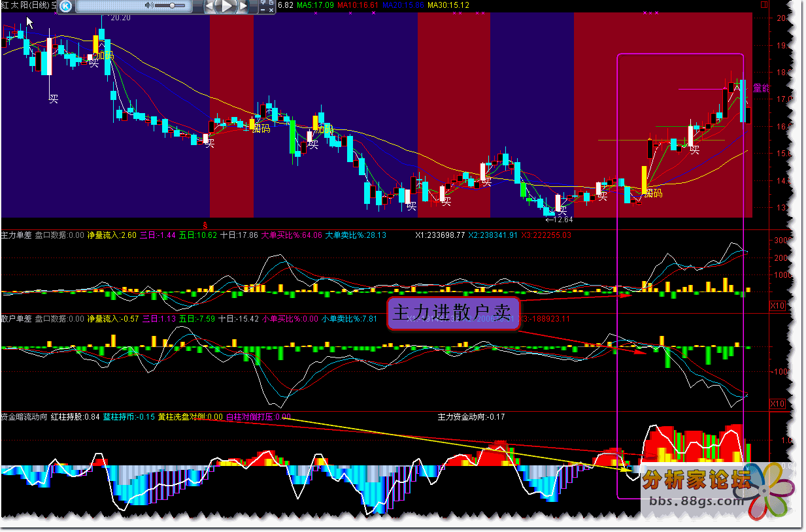
Task: Click the MA30:15.12 label
Action: tap(448, 5)
